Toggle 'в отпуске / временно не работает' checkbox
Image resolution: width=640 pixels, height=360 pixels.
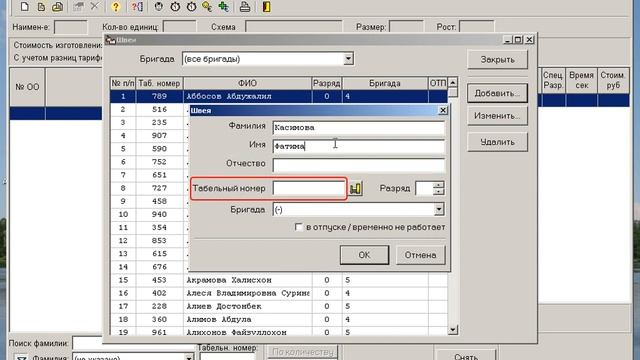(299, 227)
